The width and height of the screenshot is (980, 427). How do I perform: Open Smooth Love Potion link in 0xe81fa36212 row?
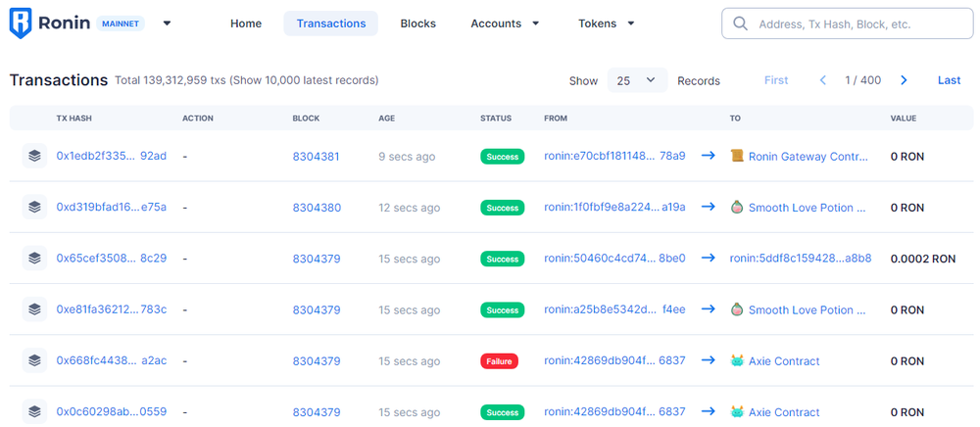tap(808, 310)
